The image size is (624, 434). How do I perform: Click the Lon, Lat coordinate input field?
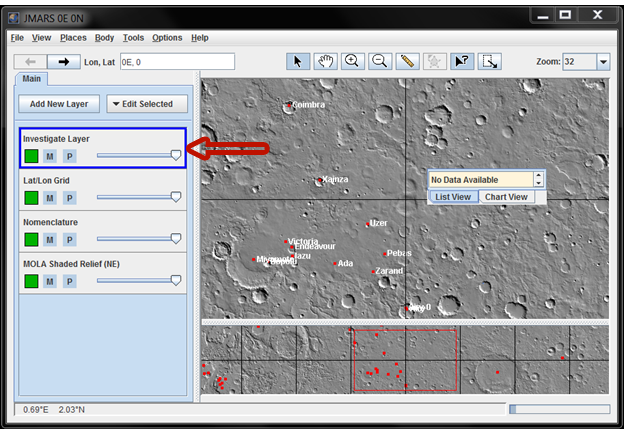pyautogui.click(x=177, y=62)
